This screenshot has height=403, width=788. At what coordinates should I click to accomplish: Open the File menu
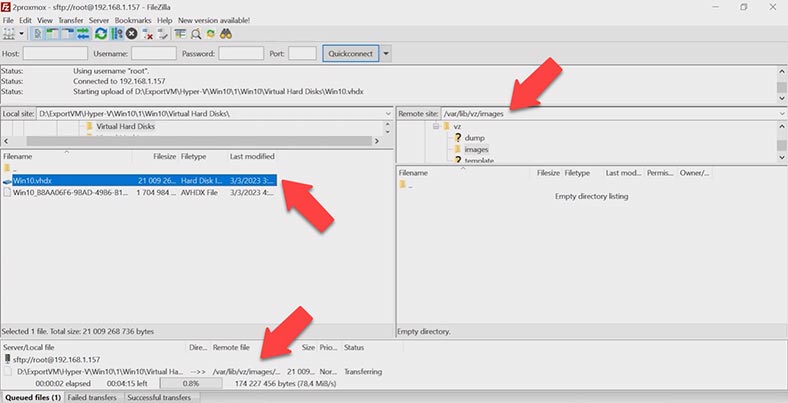coord(8,21)
